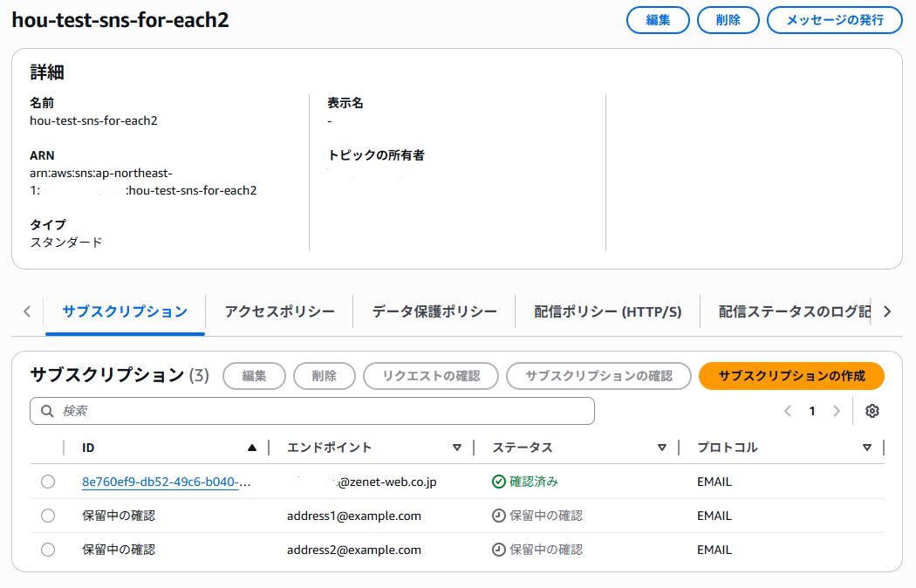The width and height of the screenshot is (916, 588).
Task: Go to next page of subscriptions
Action: point(837,411)
